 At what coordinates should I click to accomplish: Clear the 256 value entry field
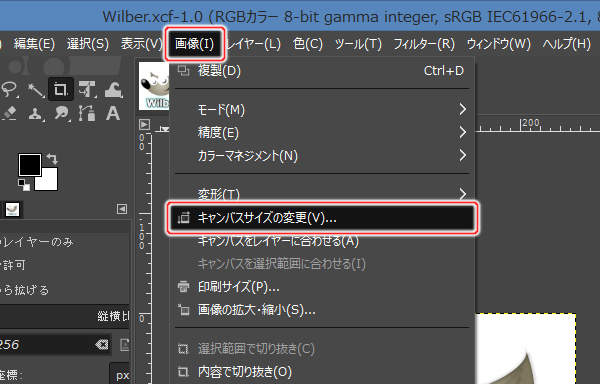(102, 345)
